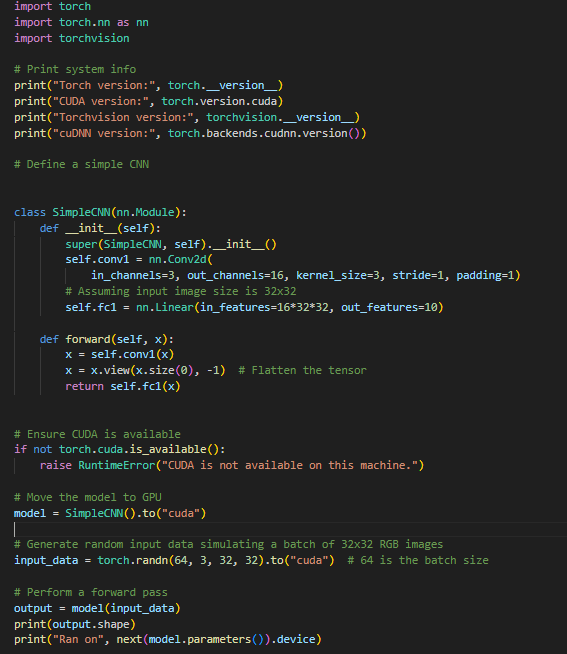The width and height of the screenshot is (567, 654).
Task: Click the 'padding=1' argument
Action: 485,275
